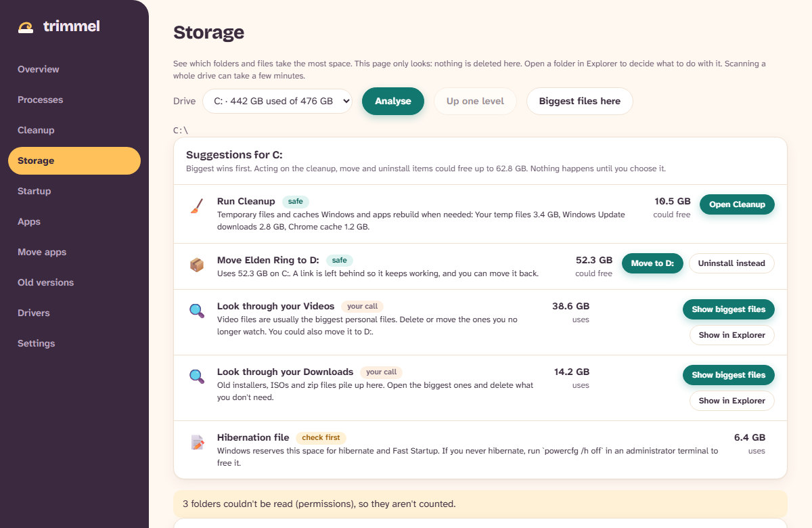The width and height of the screenshot is (812, 528).
Task: Click Uninstall instead button
Action: (731, 263)
